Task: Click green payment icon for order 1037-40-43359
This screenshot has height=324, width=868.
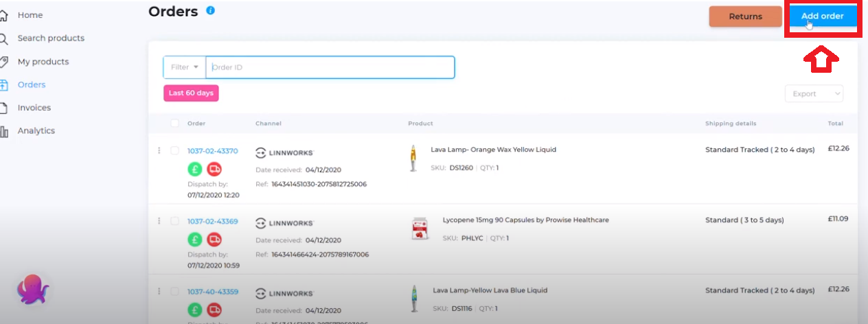Action: pyautogui.click(x=195, y=310)
